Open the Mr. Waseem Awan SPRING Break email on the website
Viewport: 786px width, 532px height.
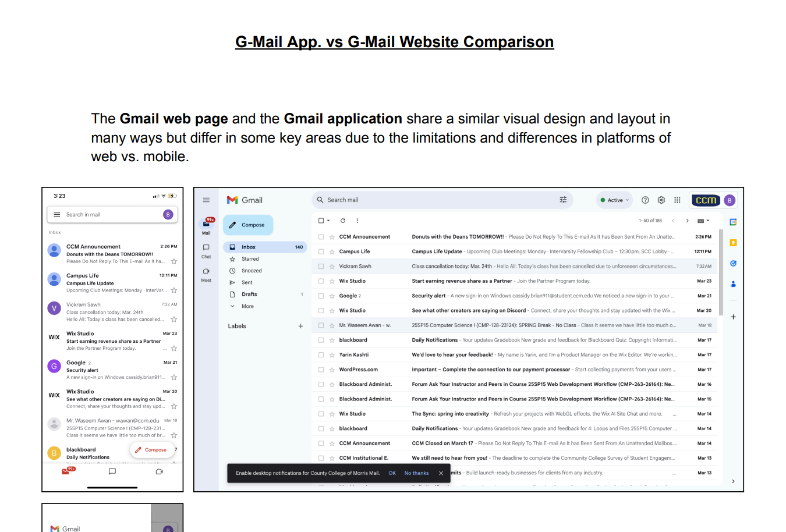(x=515, y=325)
